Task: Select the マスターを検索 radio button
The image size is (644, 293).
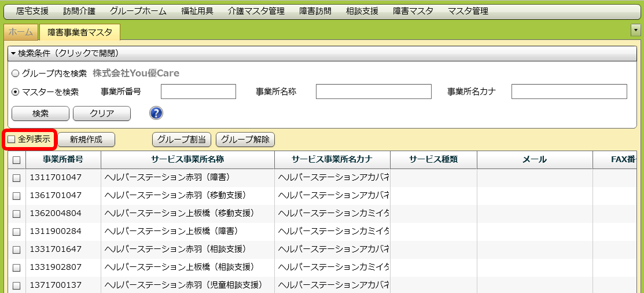Action: (x=16, y=92)
